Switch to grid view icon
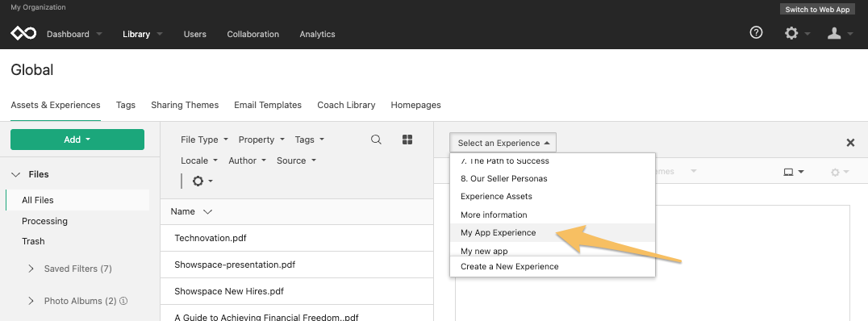This screenshot has width=868, height=321. [407, 140]
